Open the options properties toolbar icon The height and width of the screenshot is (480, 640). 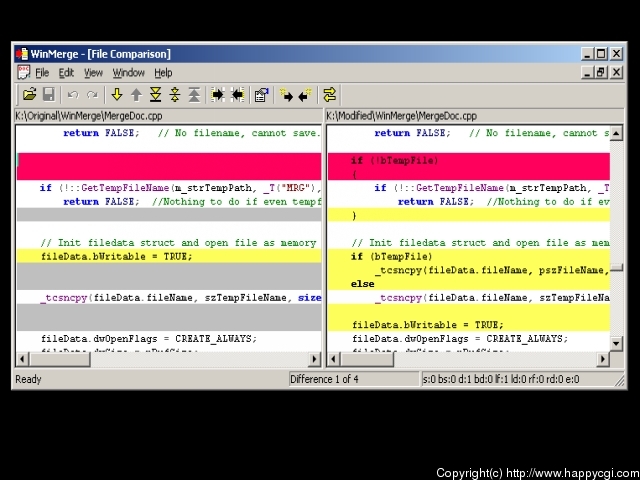pos(261,95)
